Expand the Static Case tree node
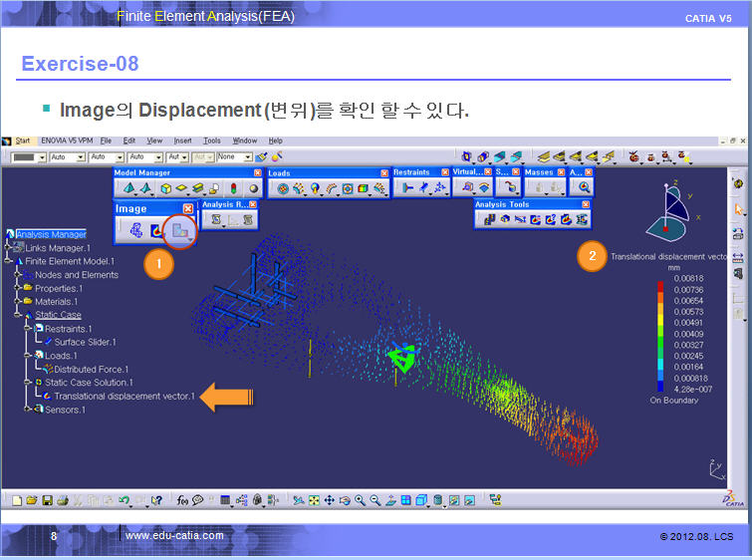This screenshot has height=560, width=752. 18,315
